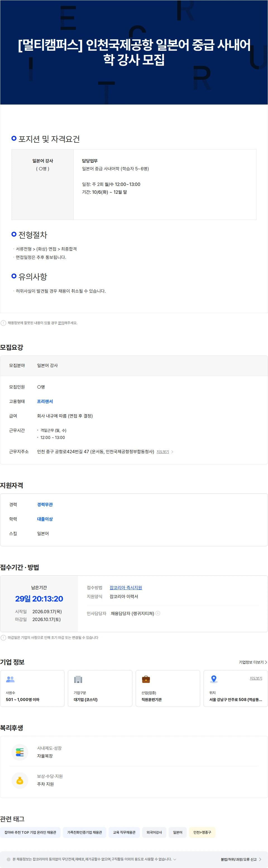268x868 pixels.
Task: Expand the footer copyright notice chevron
Action: (x=174, y=859)
